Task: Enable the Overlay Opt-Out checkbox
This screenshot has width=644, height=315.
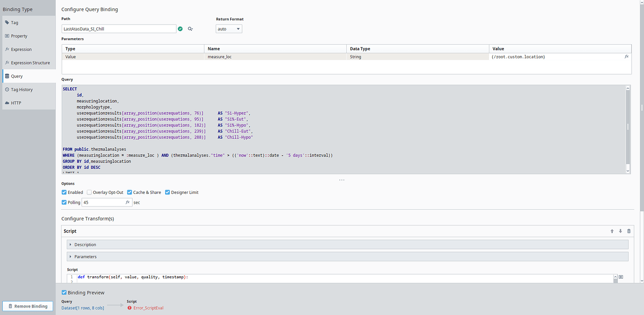Action: point(89,192)
